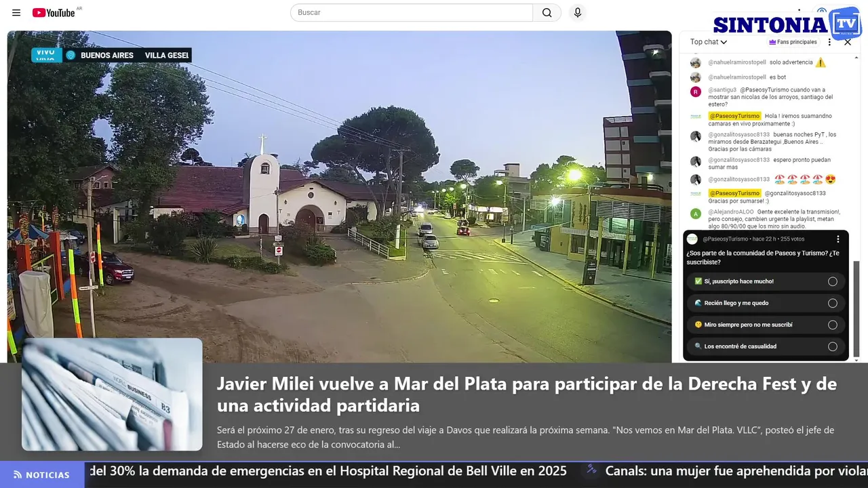Click username @AlejandroALOO in chat
Image resolution: width=868 pixels, height=488 pixels.
pyautogui.click(x=731, y=212)
